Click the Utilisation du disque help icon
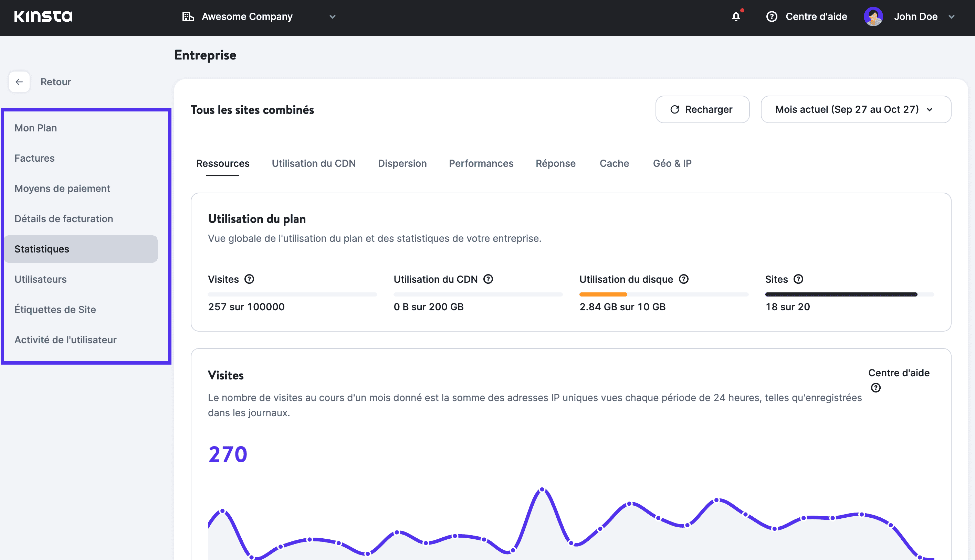The width and height of the screenshot is (975, 560). [x=684, y=279]
